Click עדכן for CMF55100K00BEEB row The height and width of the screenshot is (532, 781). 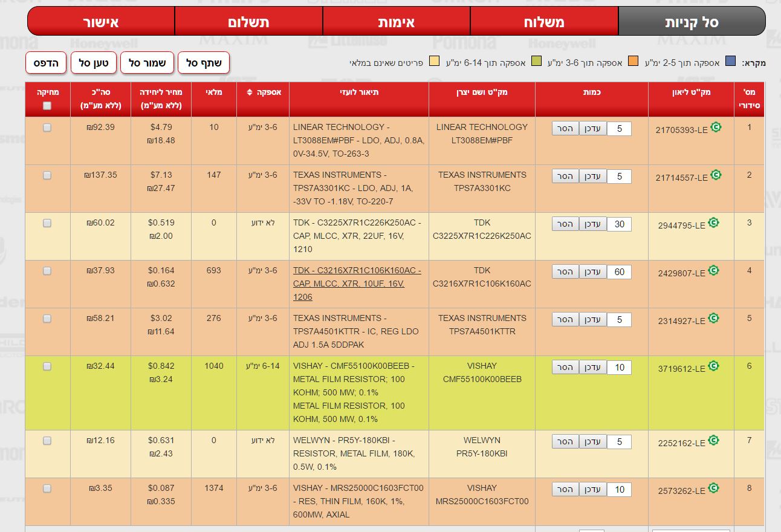pos(593,367)
